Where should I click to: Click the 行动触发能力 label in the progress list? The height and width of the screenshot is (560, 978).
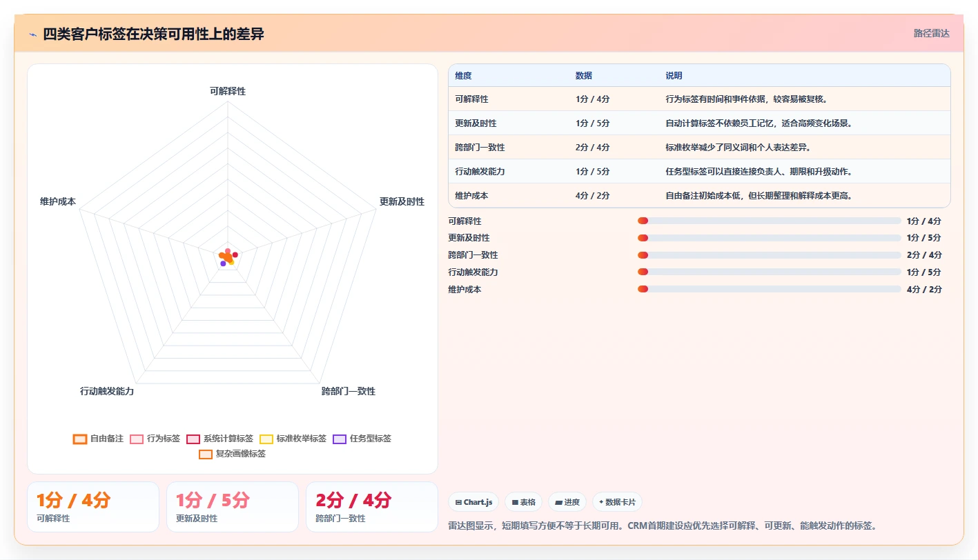pyautogui.click(x=473, y=272)
